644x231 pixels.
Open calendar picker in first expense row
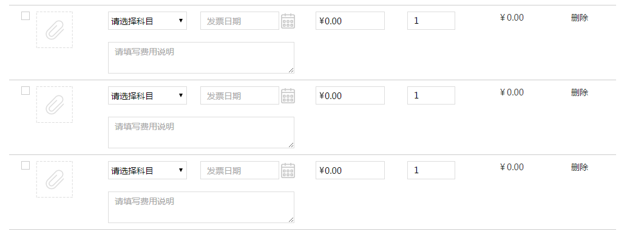[x=288, y=21]
